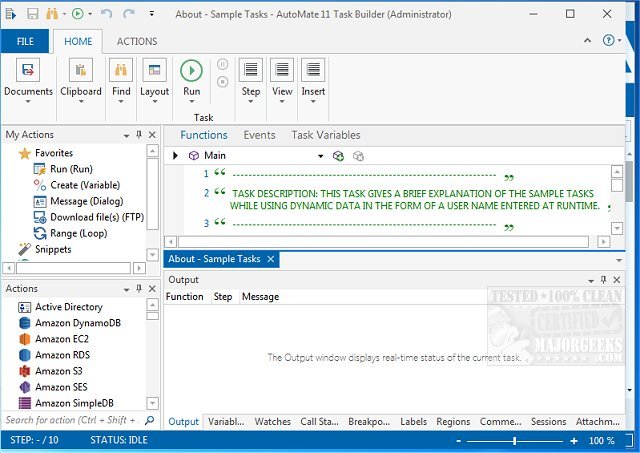Pin the My Actions panel

(138, 135)
